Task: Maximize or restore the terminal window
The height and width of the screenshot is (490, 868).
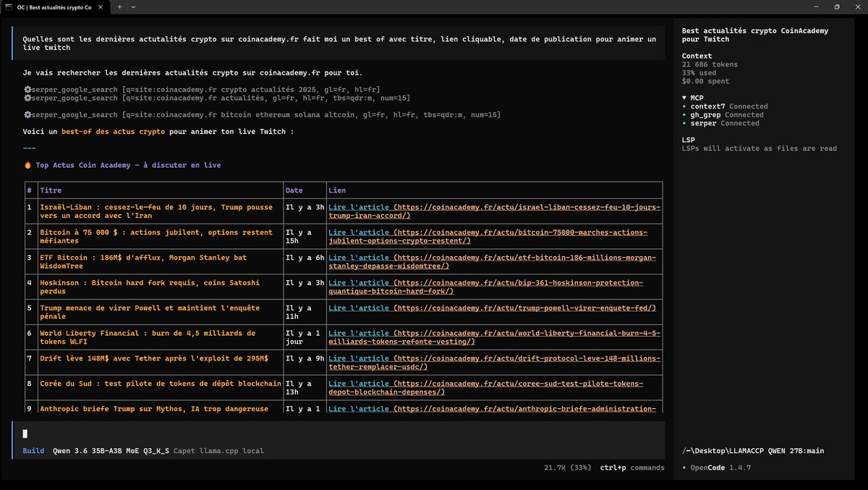Action: 837,7
